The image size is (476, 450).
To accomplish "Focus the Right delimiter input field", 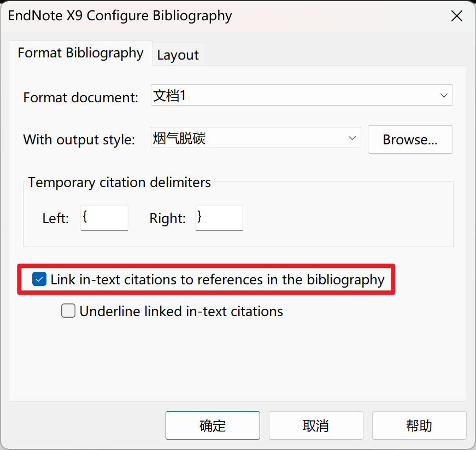I will pyautogui.click(x=219, y=218).
